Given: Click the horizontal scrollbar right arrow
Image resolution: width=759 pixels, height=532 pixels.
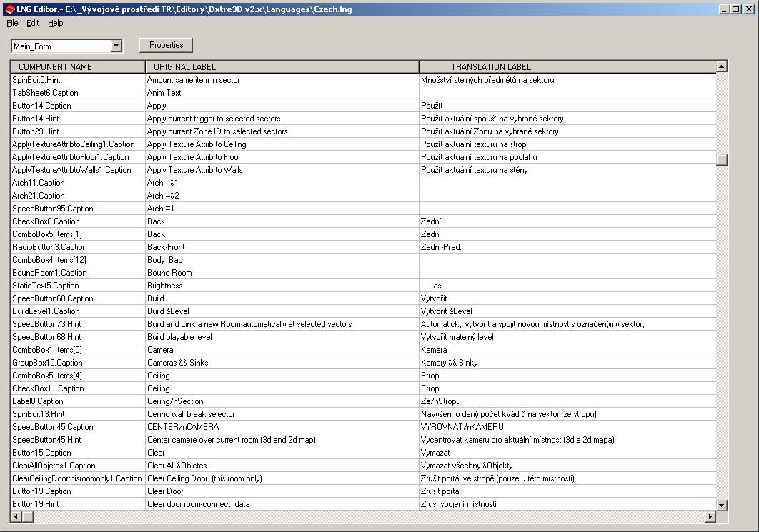Looking at the screenshot, I should tap(710, 516).
